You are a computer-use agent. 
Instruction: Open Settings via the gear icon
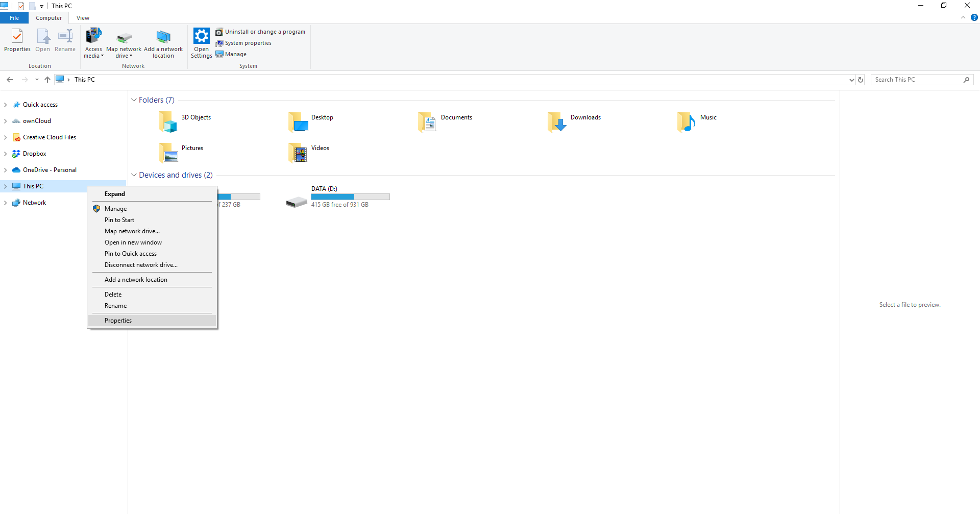tap(201, 37)
